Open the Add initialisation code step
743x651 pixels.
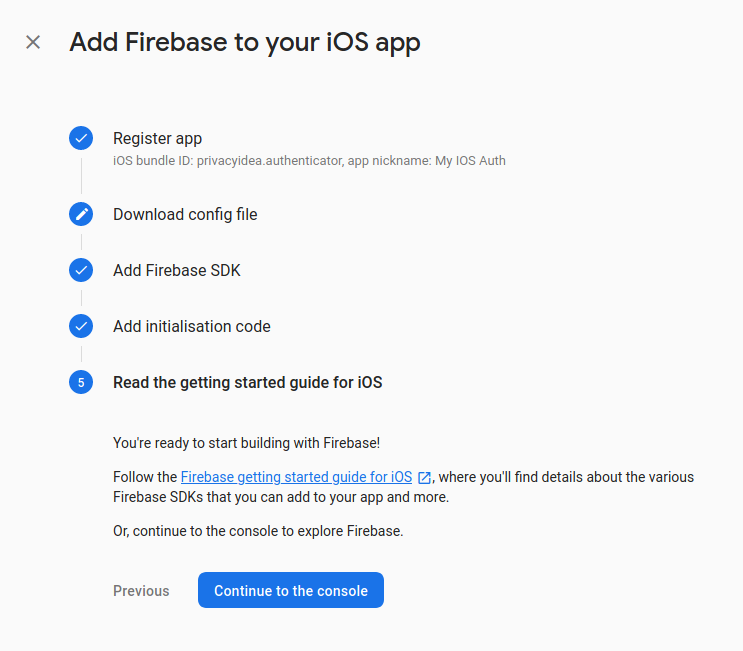point(192,326)
